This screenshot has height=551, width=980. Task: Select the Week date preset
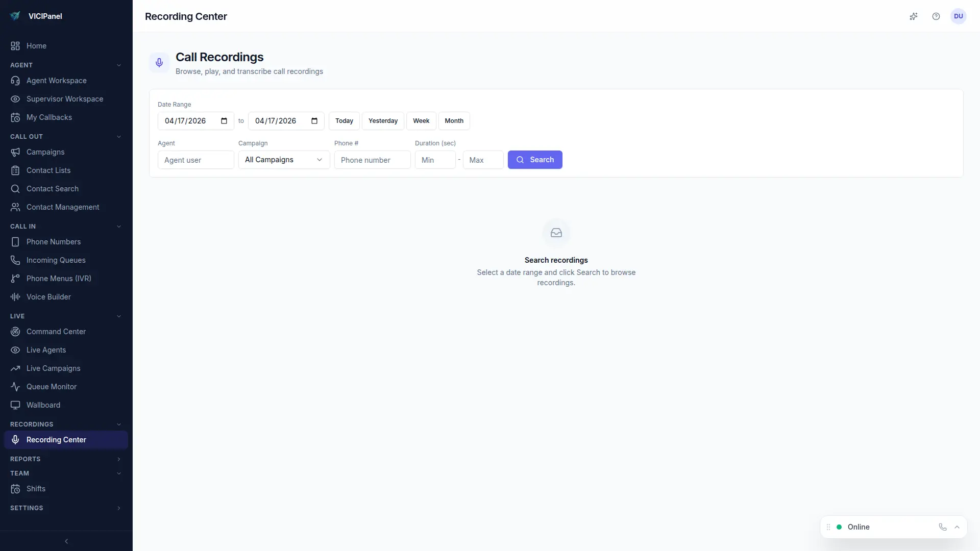(x=421, y=121)
